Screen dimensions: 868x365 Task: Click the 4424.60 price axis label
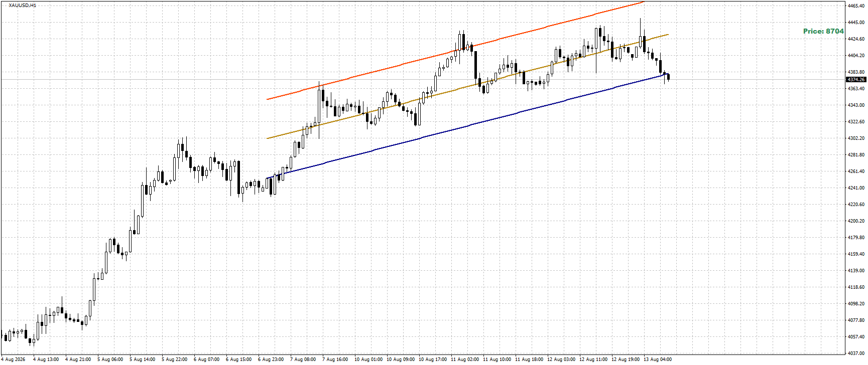click(x=856, y=39)
